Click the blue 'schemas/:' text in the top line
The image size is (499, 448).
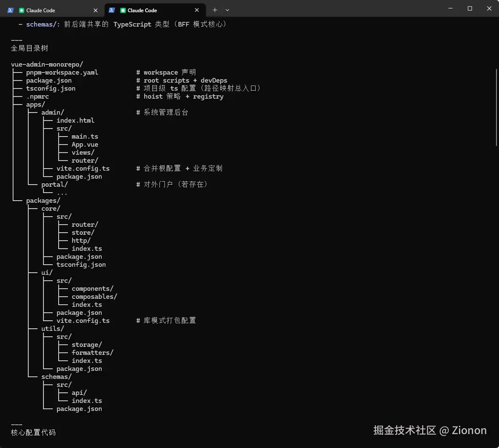point(43,24)
